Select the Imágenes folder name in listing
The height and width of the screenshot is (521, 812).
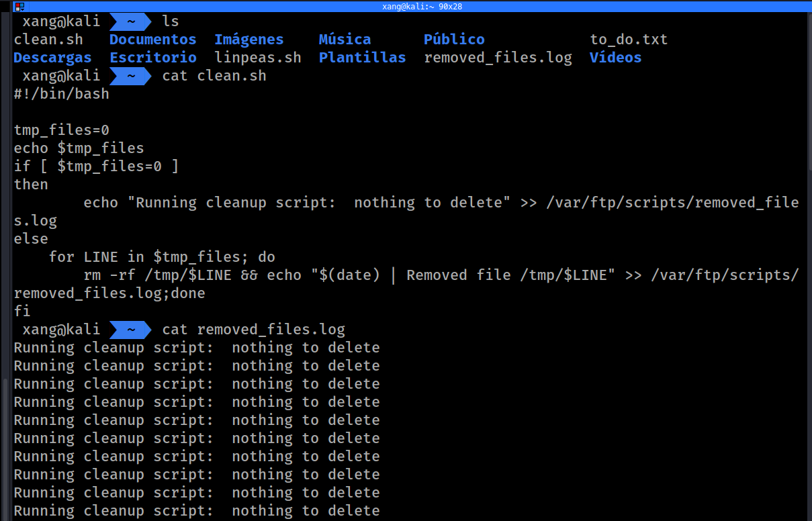tap(249, 40)
